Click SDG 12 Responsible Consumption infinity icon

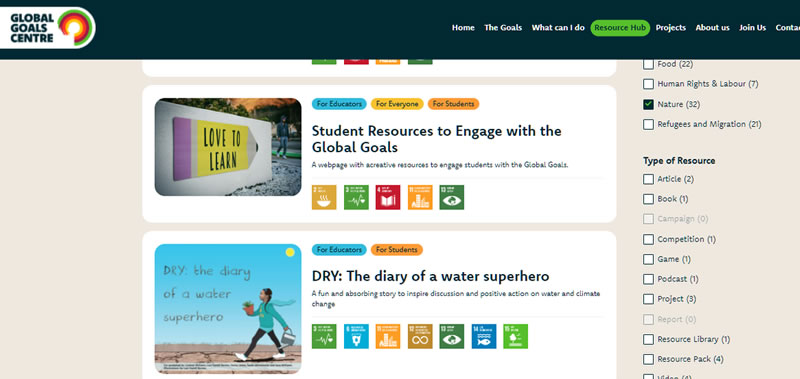[x=420, y=336]
